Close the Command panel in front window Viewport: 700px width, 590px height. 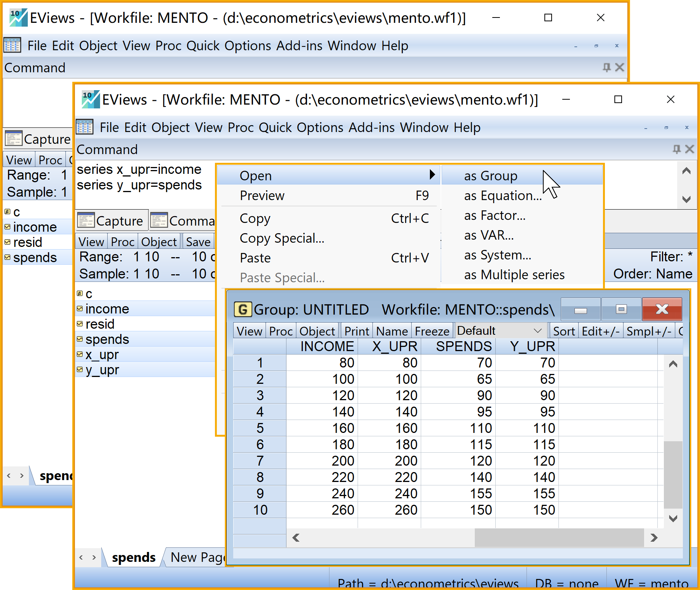pyautogui.click(x=690, y=149)
